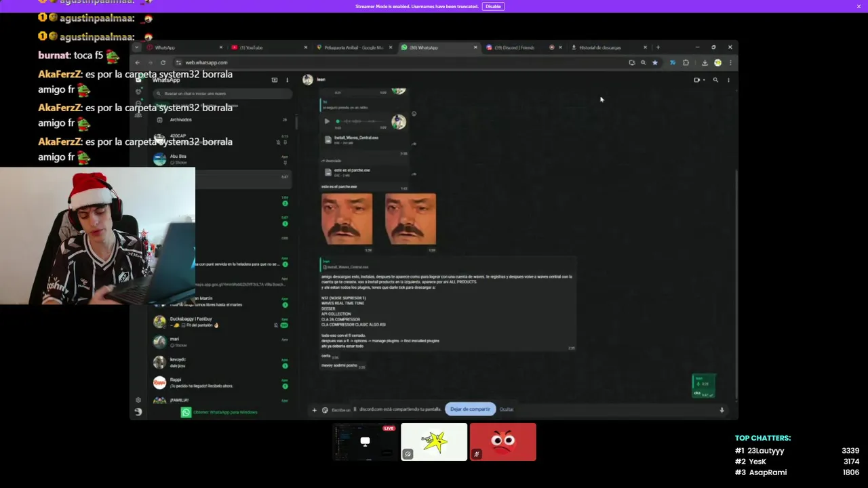Click the WhatsApp page scrollbar
This screenshot has height=488, width=868.
[736, 285]
